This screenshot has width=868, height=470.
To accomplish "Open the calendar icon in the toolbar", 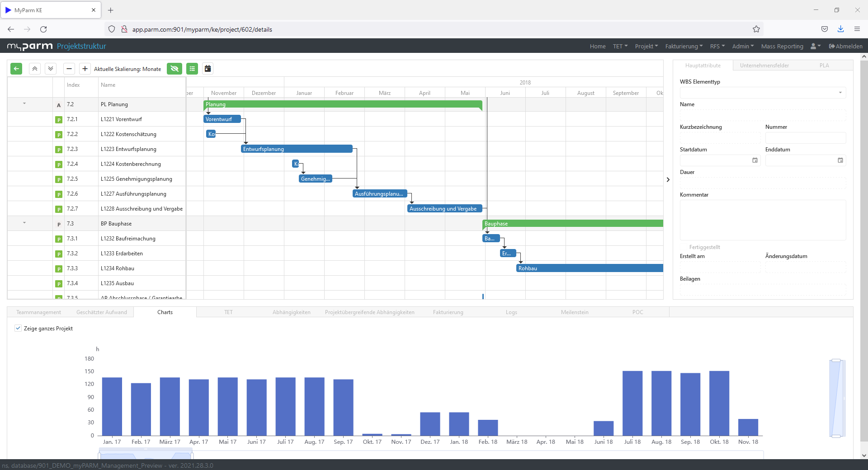I will pos(208,69).
